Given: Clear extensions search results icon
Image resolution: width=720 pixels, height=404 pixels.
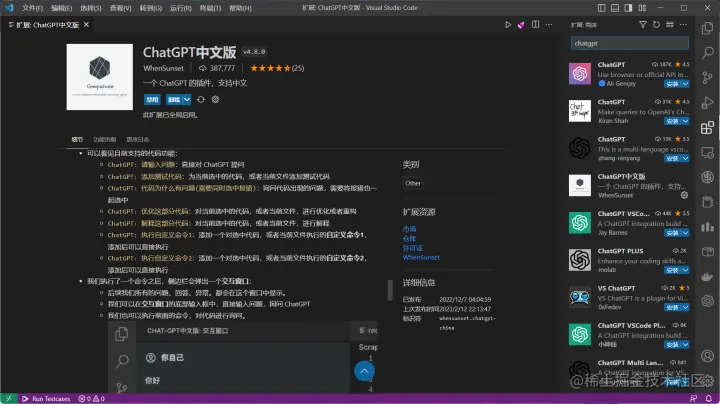Looking at the screenshot, I should [x=670, y=24].
